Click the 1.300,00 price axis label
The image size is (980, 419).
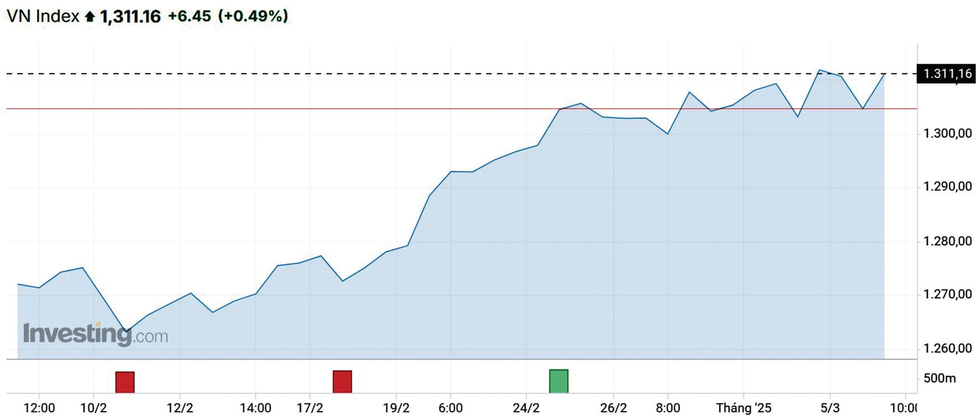[x=947, y=133]
